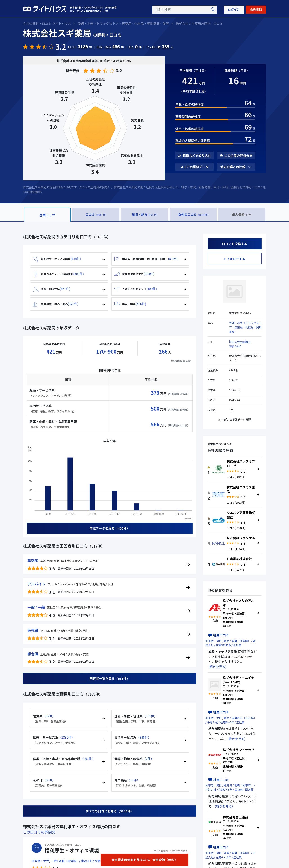Open ranked 株式会社ハウスオブローゼ entry
Screen dimensions: 289x868
[x=234, y=469]
